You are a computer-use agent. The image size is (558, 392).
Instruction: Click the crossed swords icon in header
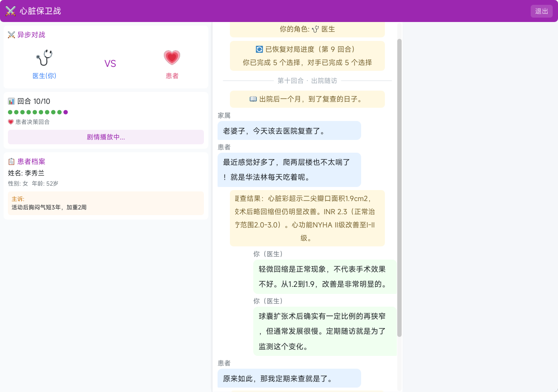click(x=11, y=11)
